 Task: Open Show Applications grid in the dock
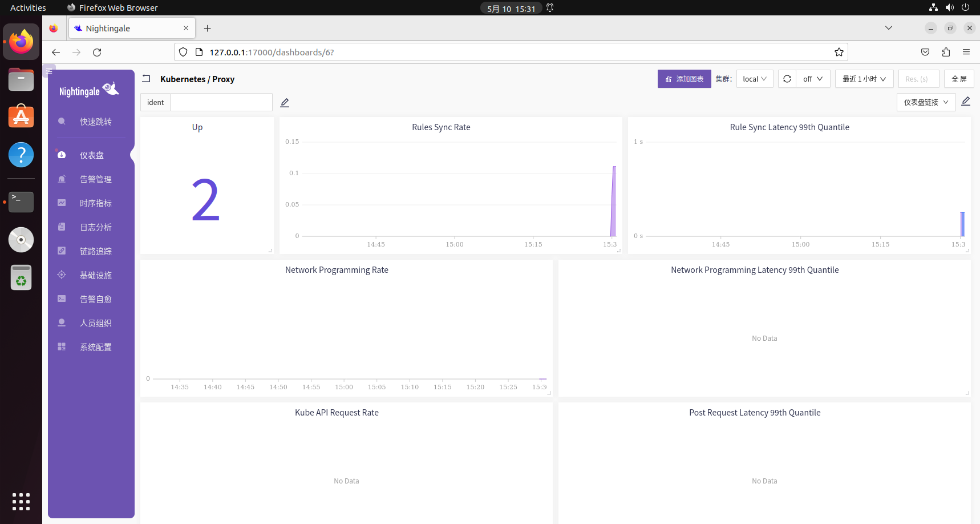click(21, 502)
